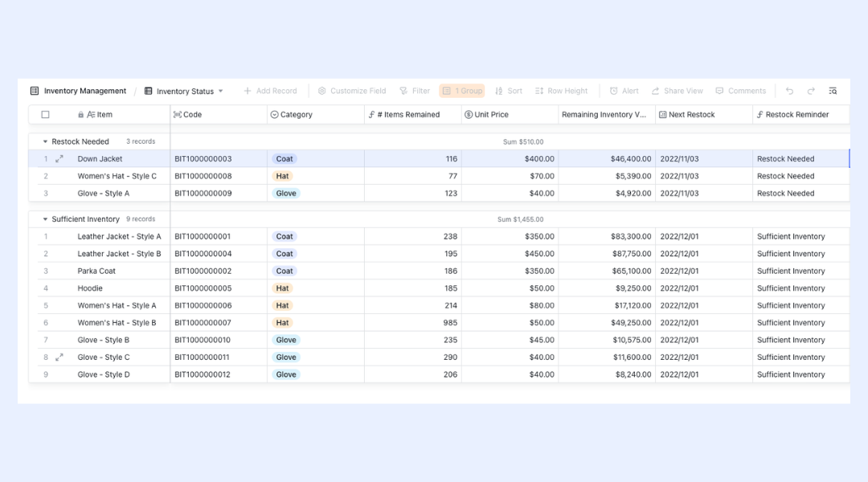The height and width of the screenshot is (482, 868).
Task: Expand the Down Jacket record icon
Action: click(x=59, y=159)
